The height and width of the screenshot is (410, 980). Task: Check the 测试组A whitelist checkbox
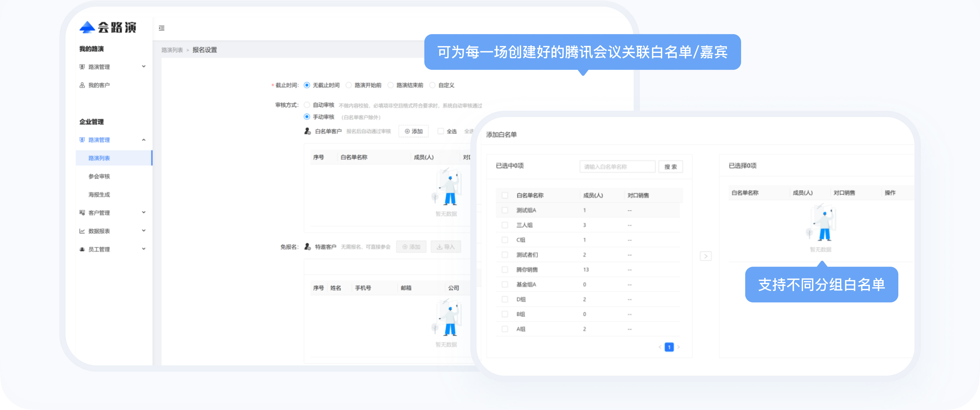(x=505, y=210)
